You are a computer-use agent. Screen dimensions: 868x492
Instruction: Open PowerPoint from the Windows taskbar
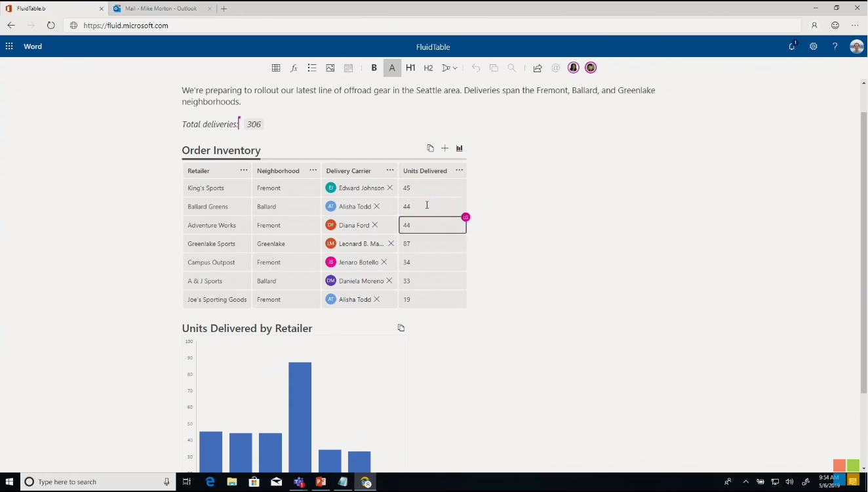coord(321,482)
